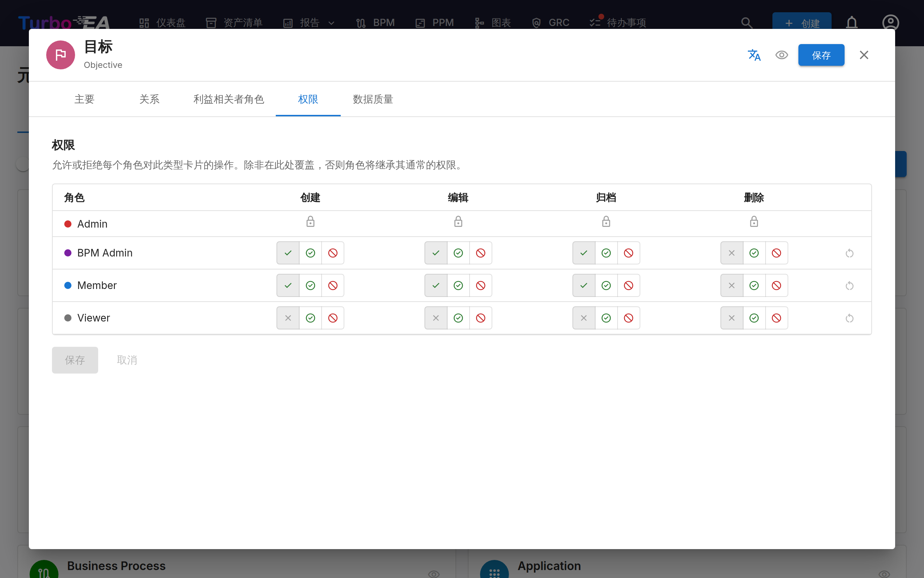Allow create for Viewer role
The width and height of the screenshot is (924, 578).
310,318
